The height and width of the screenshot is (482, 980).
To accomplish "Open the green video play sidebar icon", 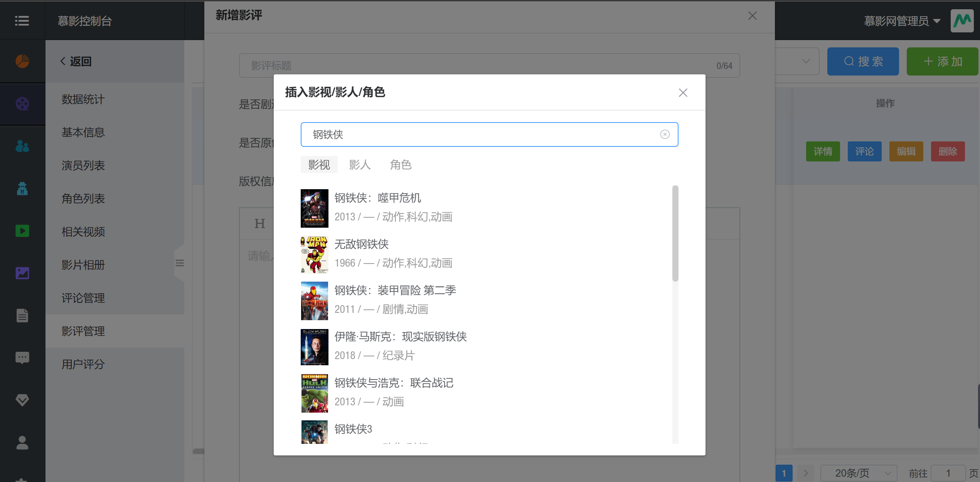I will [22, 231].
